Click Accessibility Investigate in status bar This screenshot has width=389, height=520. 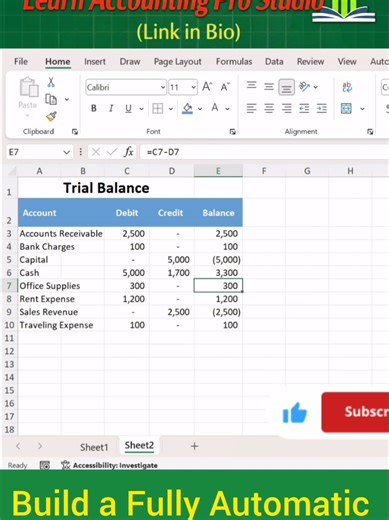pyautogui.click(x=109, y=465)
